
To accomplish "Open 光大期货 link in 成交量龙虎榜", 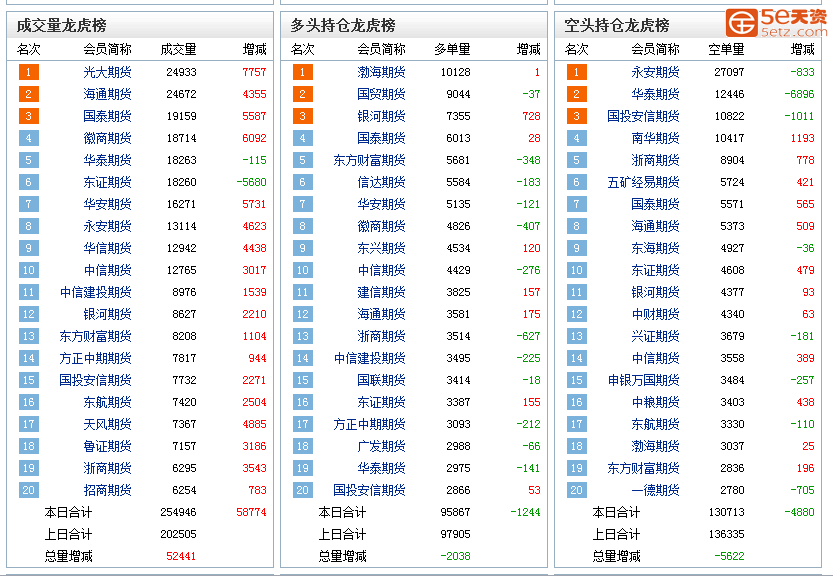I will pyautogui.click(x=107, y=72).
